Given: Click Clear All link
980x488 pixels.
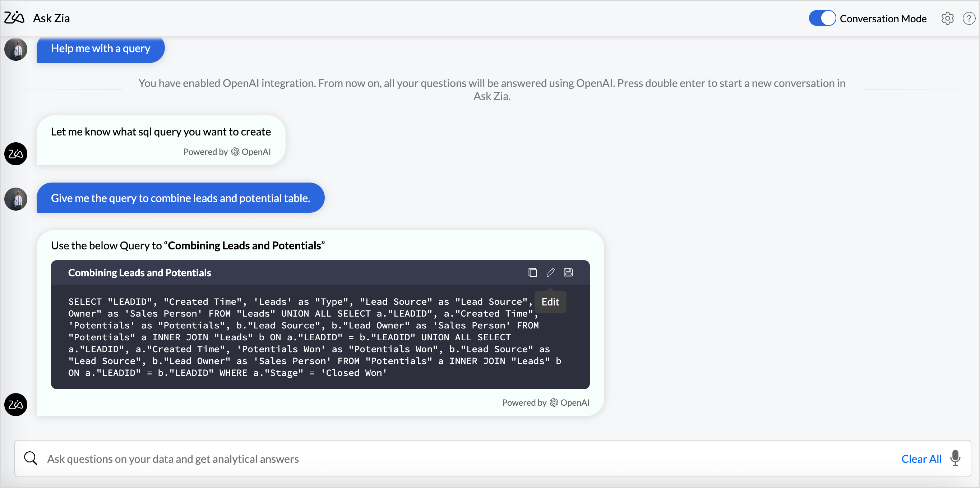Looking at the screenshot, I should pos(921,459).
